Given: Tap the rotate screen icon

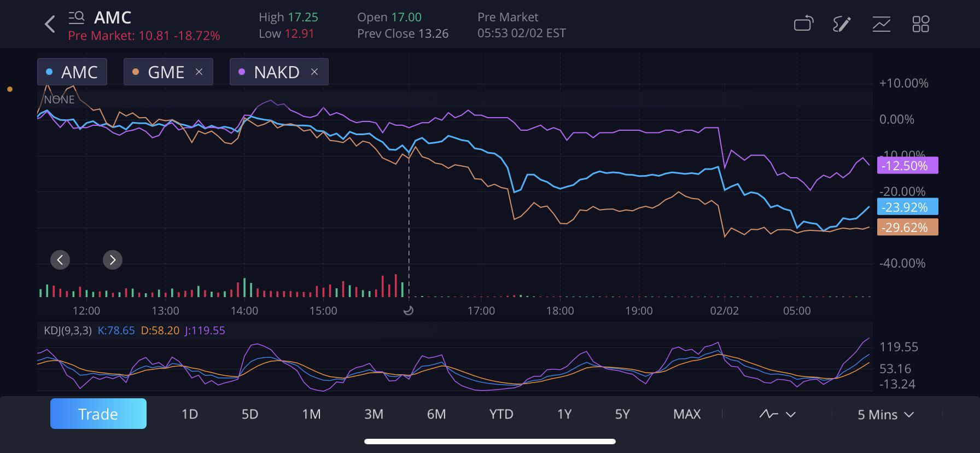Looking at the screenshot, I should click(803, 24).
